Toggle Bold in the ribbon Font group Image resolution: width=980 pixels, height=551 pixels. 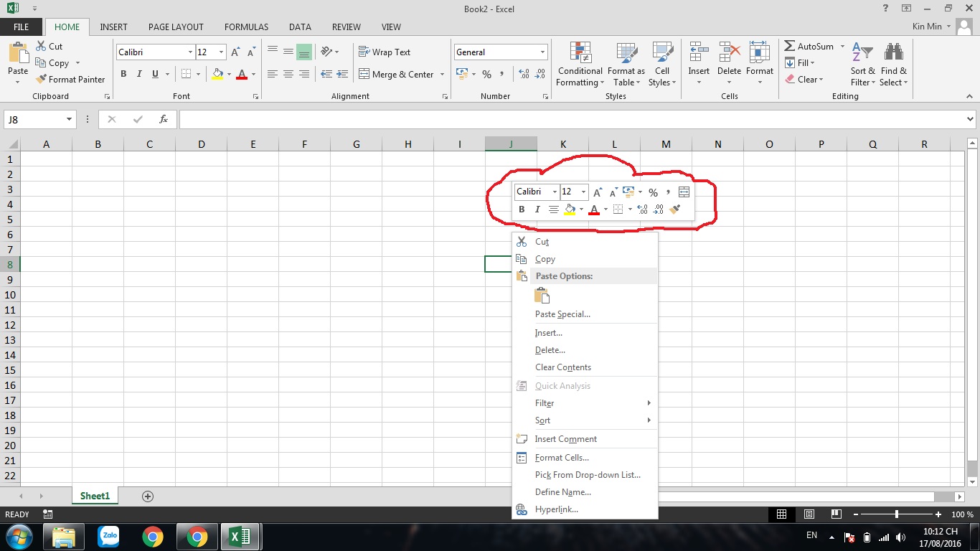pos(123,74)
